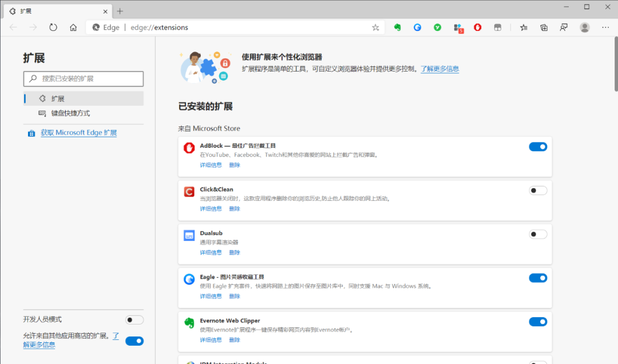Click the AdBlock icon in the toolbar
The image size is (618, 364).
click(x=478, y=27)
